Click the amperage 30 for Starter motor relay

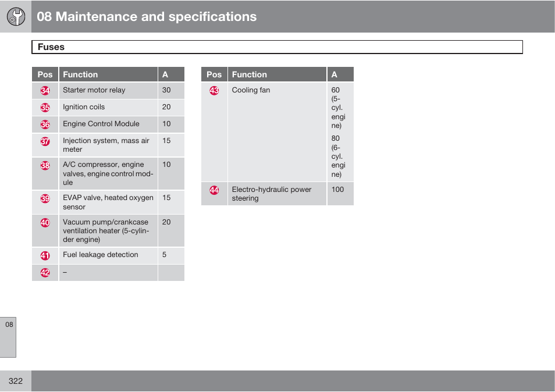166,90
